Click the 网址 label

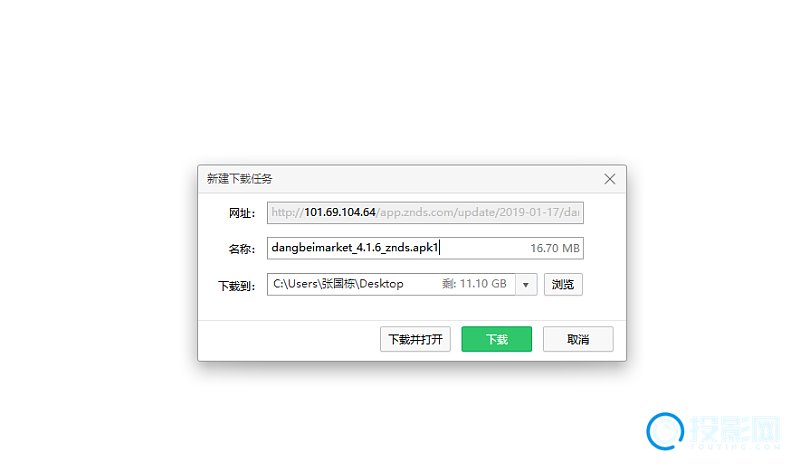tap(241, 213)
